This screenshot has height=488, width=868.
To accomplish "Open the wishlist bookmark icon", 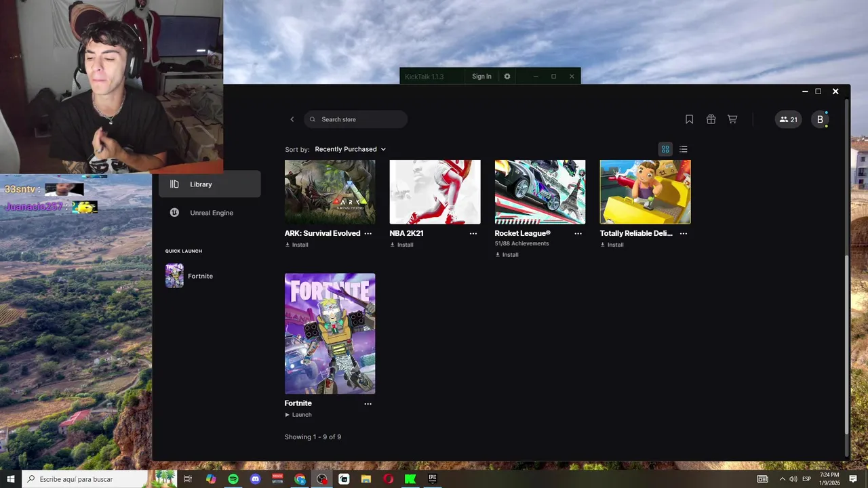I will click(689, 119).
